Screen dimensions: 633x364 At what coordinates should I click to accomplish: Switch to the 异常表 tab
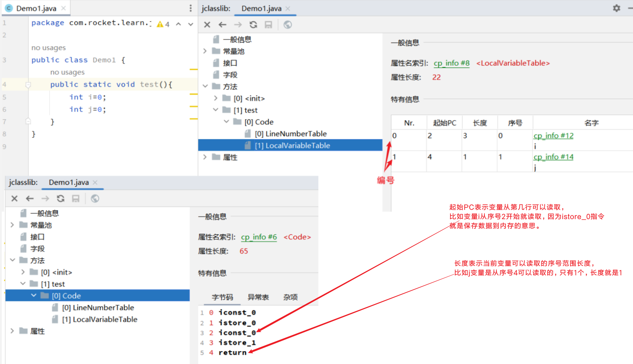(x=258, y=297)
